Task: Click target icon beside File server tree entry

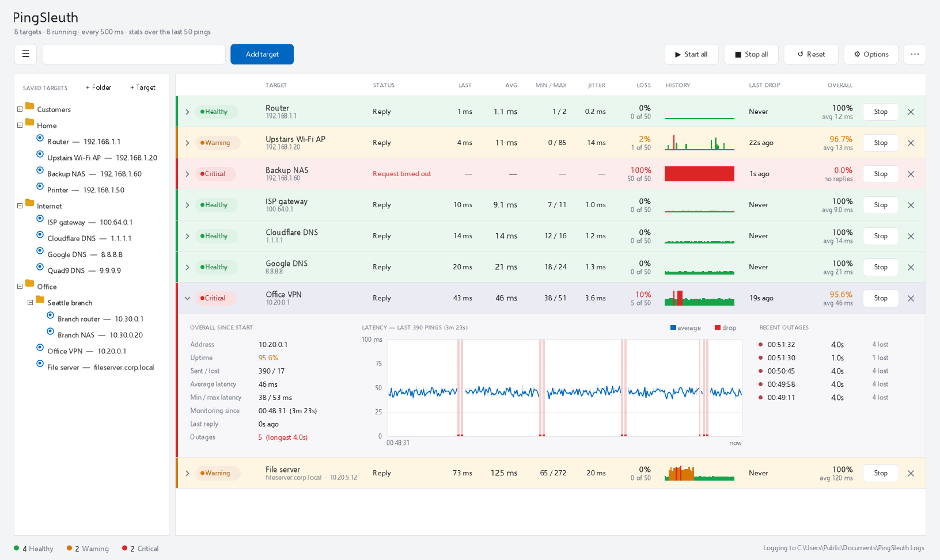Action: coord(40,363)
